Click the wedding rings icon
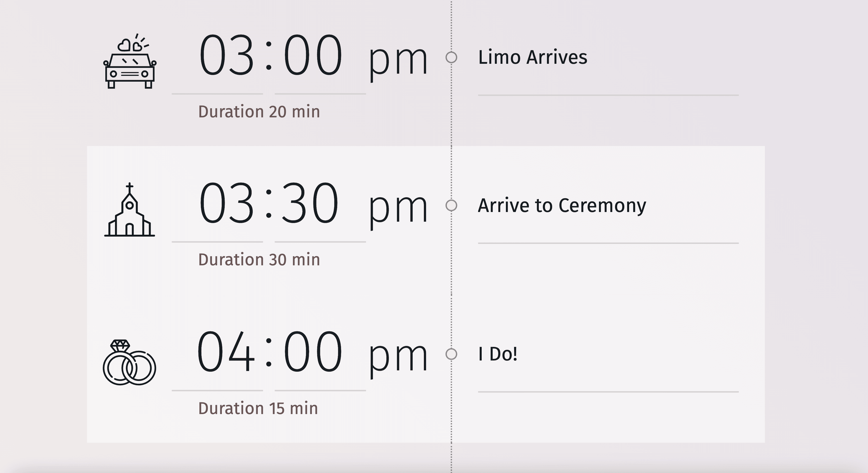The width and height of the screenshot is (868, 473). pyautogui.click(x=130, y=363)
